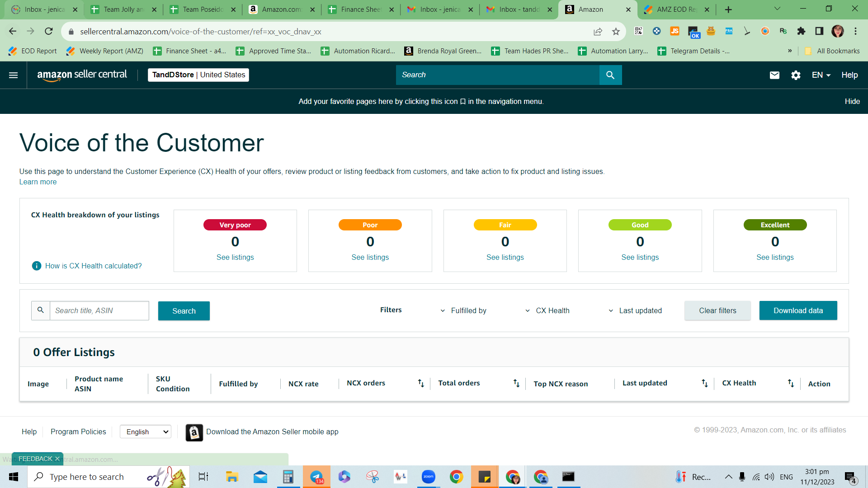Click the share page icon in address bar
This screenshot has width=868, height=488.
[598, 32]
